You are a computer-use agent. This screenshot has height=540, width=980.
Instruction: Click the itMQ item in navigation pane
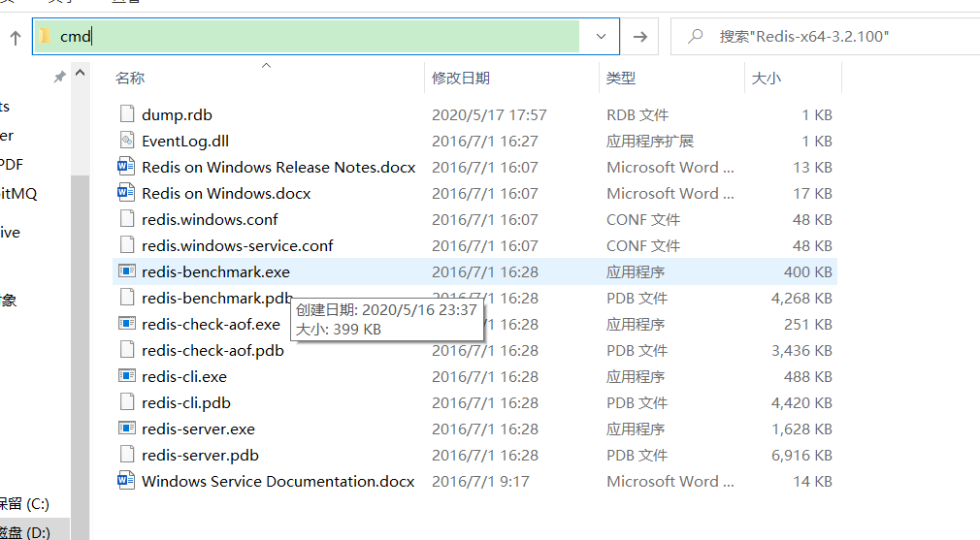coord(18,194)
